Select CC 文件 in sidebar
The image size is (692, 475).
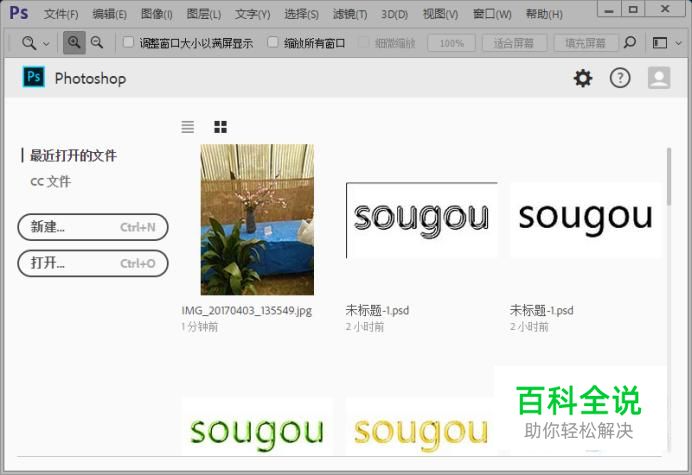pos(51,181)
